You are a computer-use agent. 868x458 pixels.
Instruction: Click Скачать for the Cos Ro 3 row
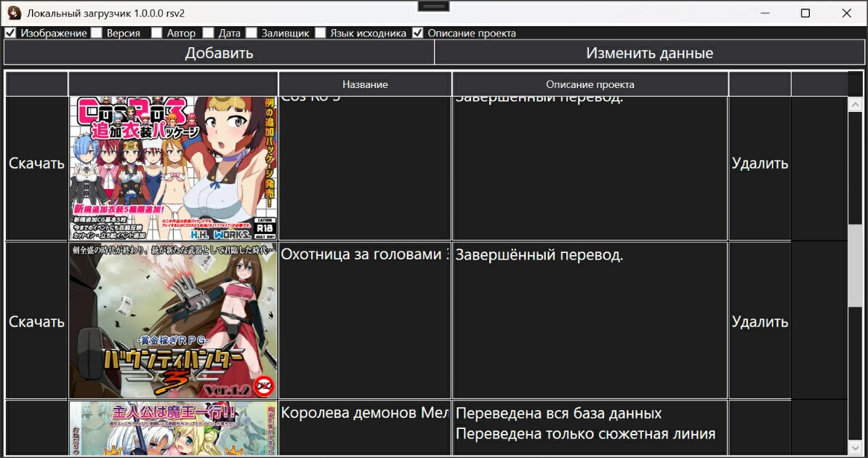pos(36,164)
